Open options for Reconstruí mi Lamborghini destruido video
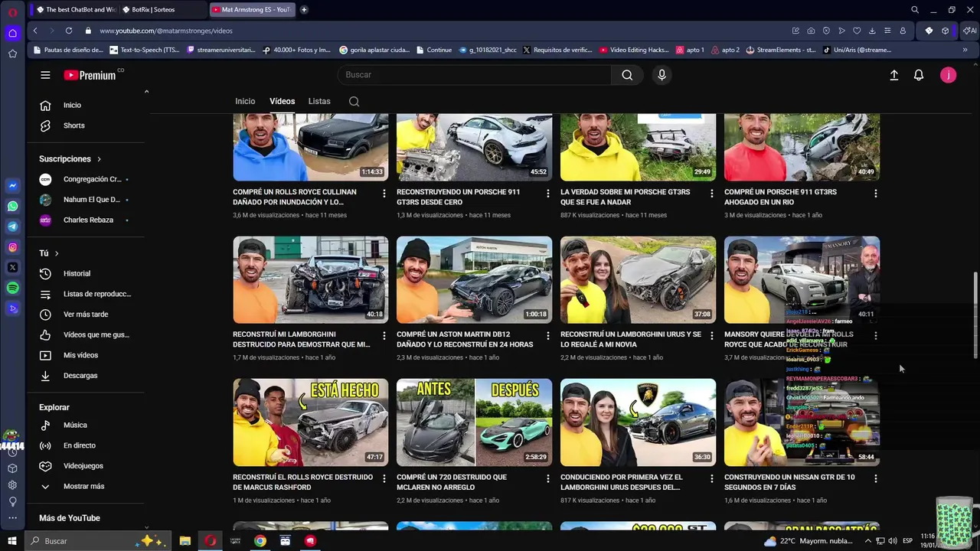Viewport: 980px width, 551px height. [x=384, y=336]
